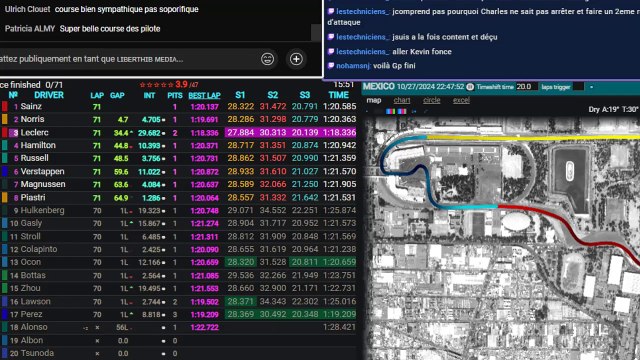Screen dimensions: 640x360
Task: Click the LAP column header
Action: tap(97, 96)
